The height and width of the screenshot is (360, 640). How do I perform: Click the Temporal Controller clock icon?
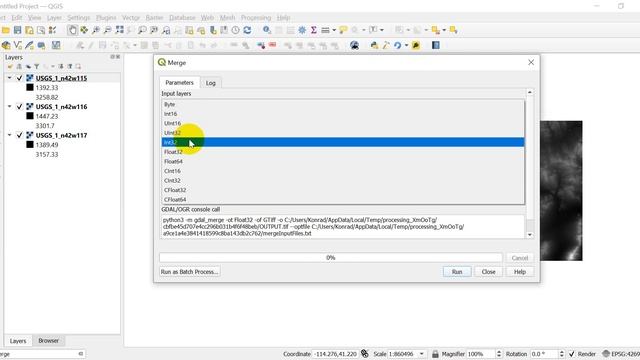tap(236, 30)
